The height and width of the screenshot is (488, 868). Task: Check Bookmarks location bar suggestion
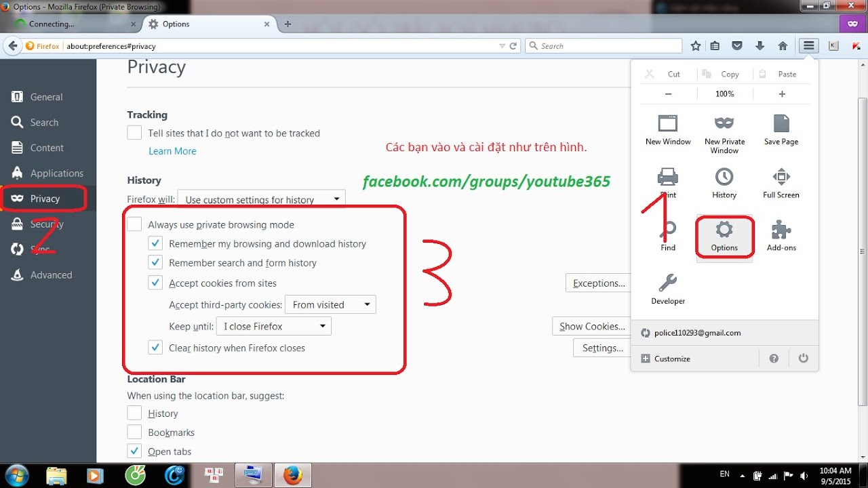(x=134, y=432)
